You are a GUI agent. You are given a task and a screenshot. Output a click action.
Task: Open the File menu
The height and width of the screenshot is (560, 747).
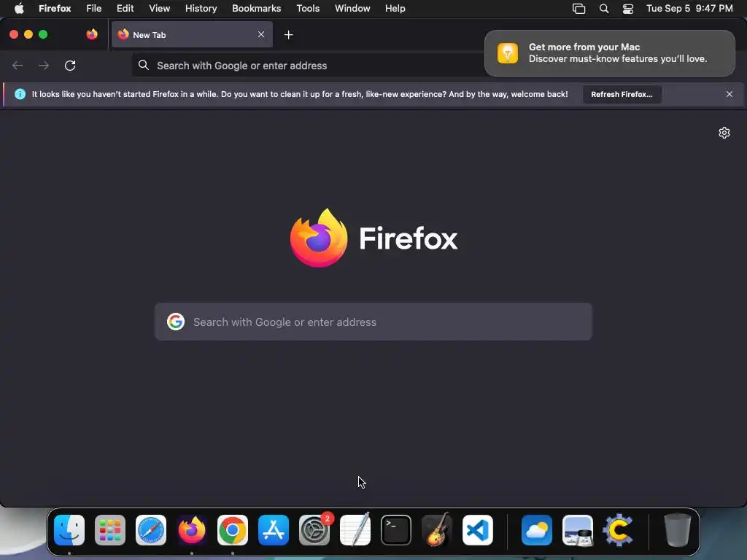94,9
